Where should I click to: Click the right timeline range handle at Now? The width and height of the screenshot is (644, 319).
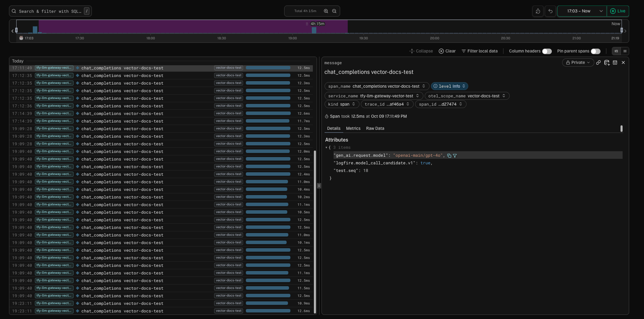tap(622, 30)
